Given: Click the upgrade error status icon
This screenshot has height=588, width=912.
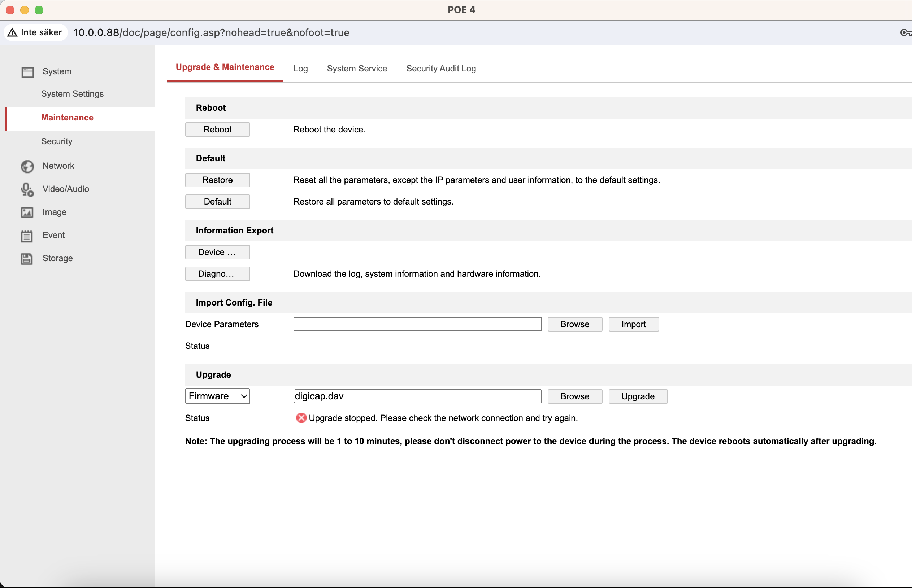Looking at the screenshot, I should click(x=300, y=418).
